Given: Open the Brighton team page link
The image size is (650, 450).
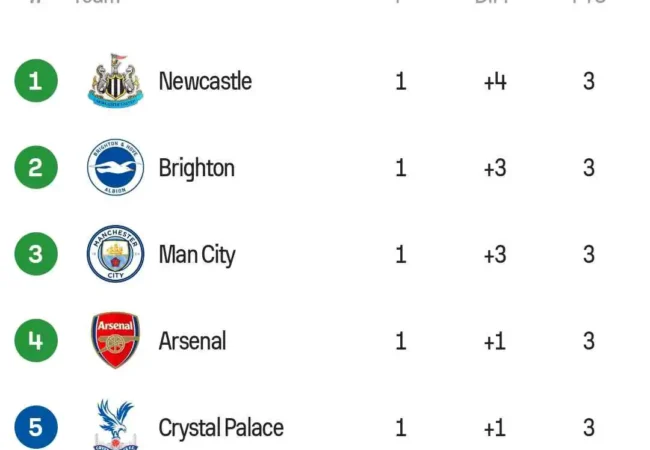Looking at the screenshot, I should (197, 168).
